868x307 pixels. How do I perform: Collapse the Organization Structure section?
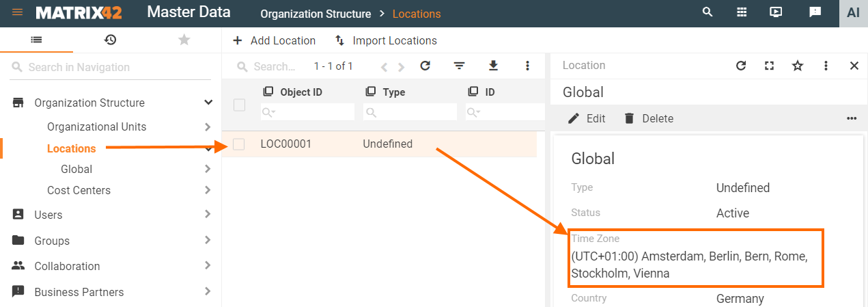click(208, 103)
